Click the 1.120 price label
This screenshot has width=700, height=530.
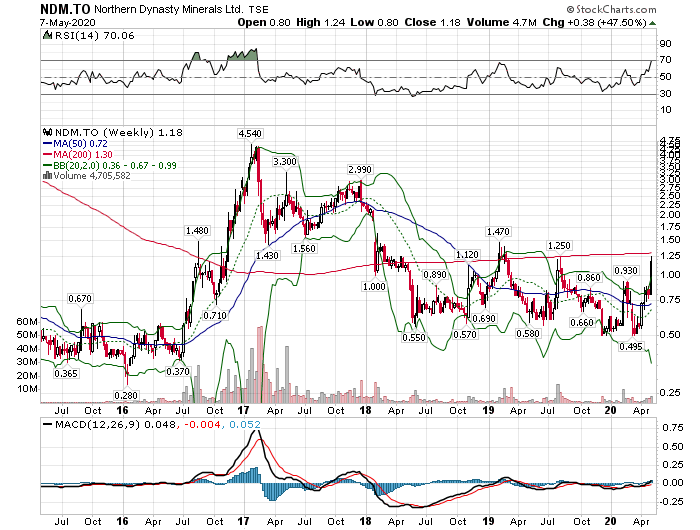(x=467, y=255)
